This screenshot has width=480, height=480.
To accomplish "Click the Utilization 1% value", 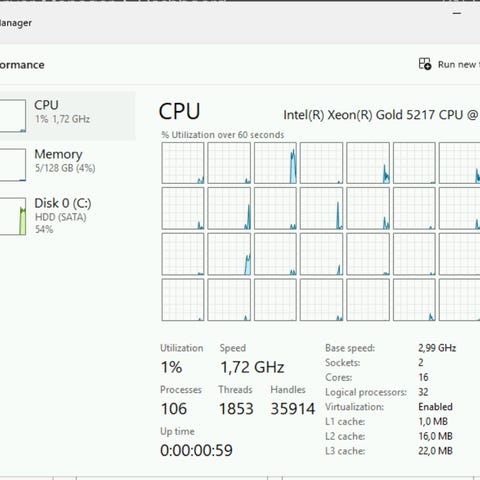I will click(171, 367).
